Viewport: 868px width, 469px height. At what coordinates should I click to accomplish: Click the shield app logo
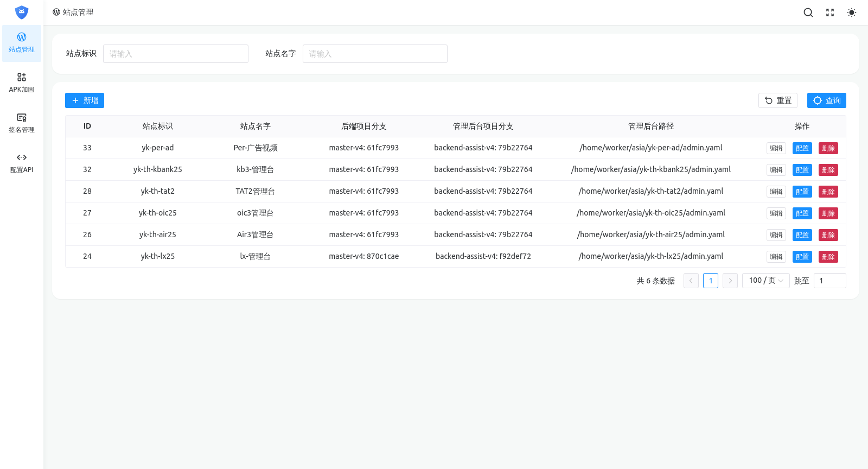22,12
